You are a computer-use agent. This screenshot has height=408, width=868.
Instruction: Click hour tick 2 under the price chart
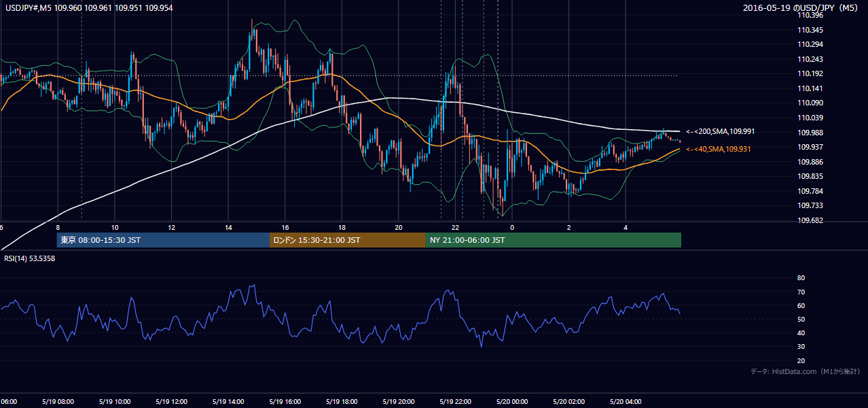click(569, 228)
